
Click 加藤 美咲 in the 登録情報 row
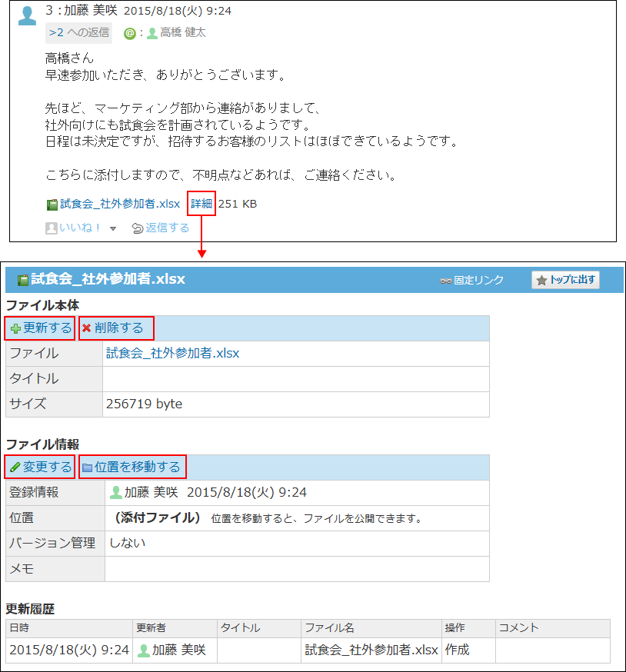coord(151,492)
